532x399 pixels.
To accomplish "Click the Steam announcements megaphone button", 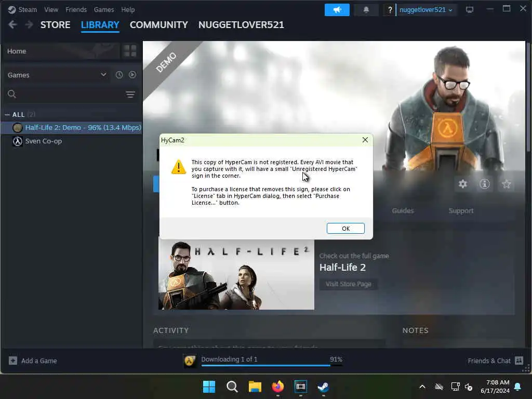I will pos(337,10).
